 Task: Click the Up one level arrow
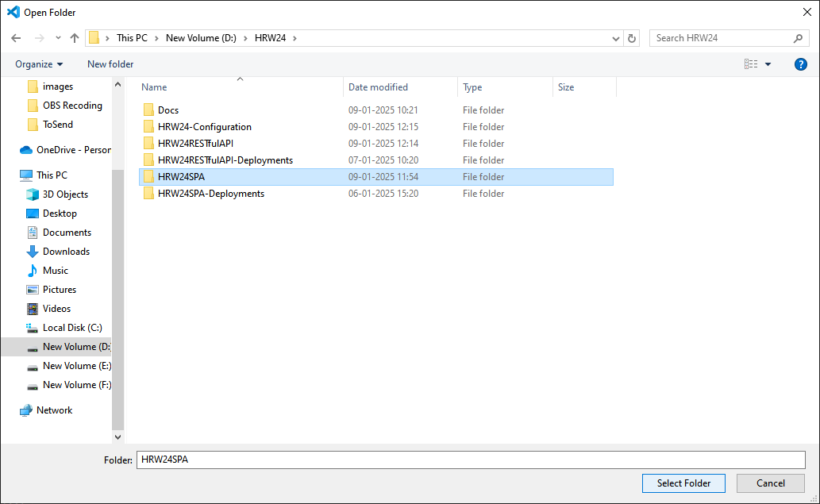pos(75,38)
